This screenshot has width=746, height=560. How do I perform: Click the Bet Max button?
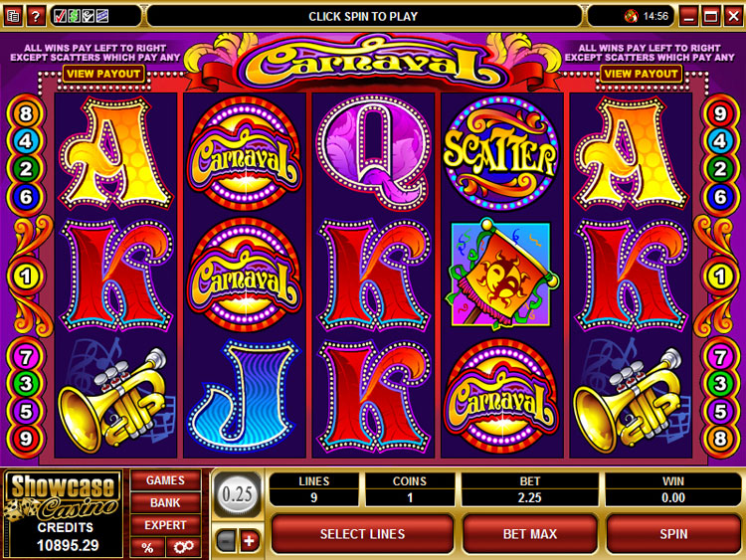click(x=530, y=534)
